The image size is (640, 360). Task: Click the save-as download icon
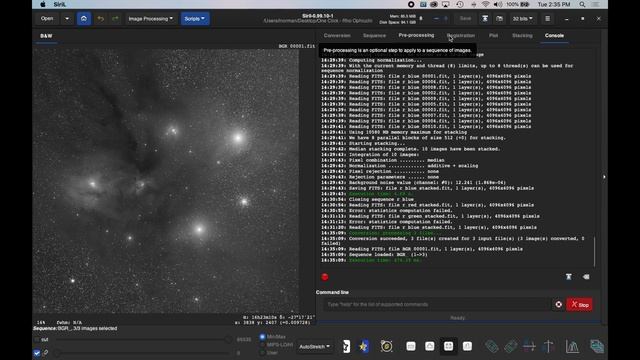coord(485,19)
